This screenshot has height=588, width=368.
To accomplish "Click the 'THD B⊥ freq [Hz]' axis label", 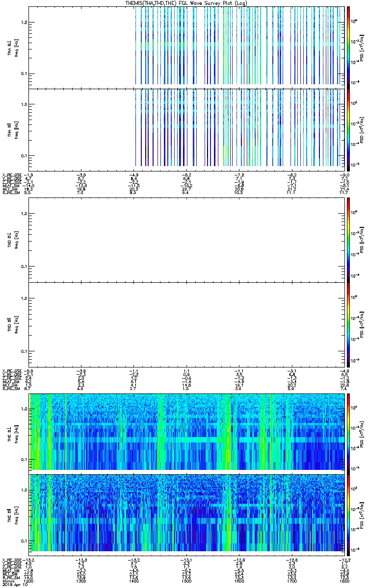I will point(12,240).
